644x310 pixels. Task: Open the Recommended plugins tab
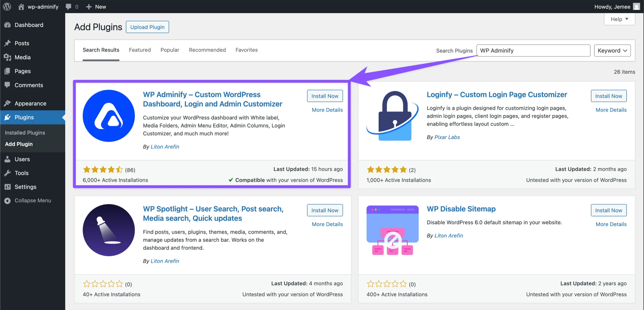click(207, 50)
